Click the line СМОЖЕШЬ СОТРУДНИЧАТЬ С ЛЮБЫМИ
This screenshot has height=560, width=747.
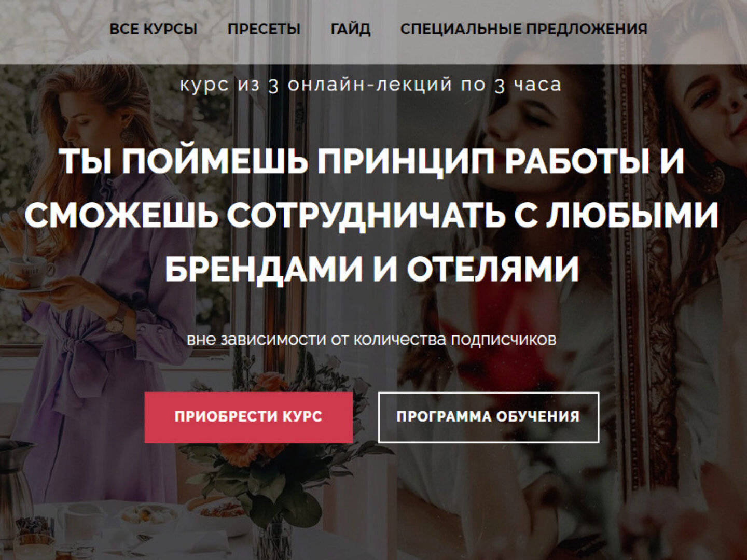(x=371, y=215)
